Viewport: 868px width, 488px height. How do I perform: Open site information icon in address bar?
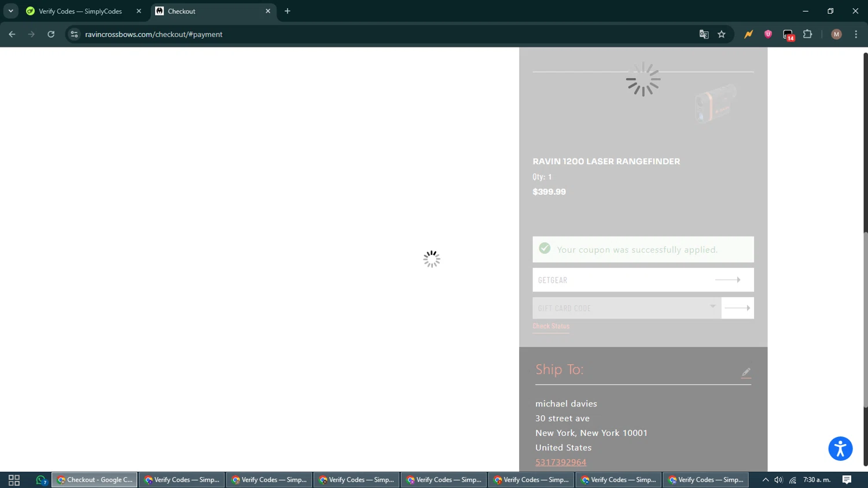pyautogui.click(x=74, y=34)
